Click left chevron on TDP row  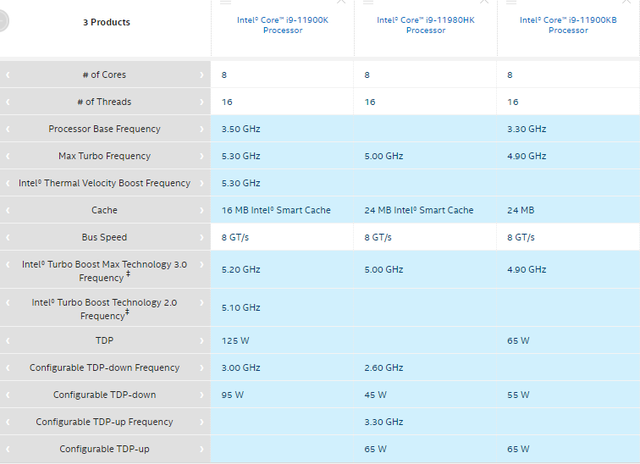tap(8, 340)
